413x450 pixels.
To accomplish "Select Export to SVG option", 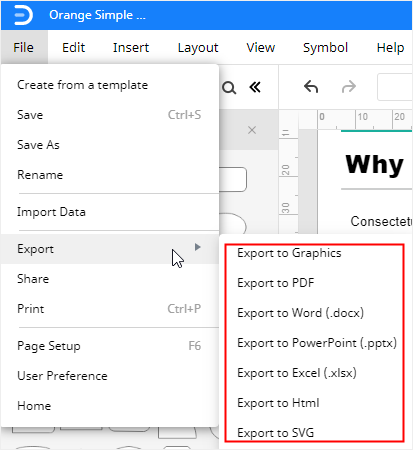I will (276, 433).
